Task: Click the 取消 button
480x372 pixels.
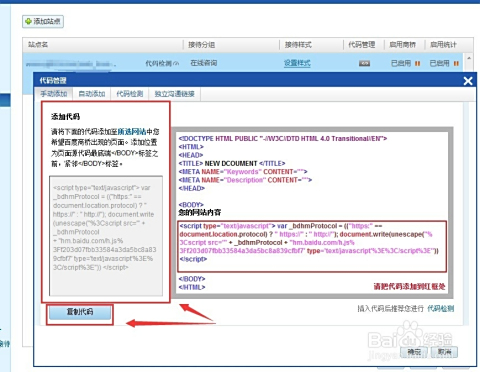Action: tap(444, 352)
